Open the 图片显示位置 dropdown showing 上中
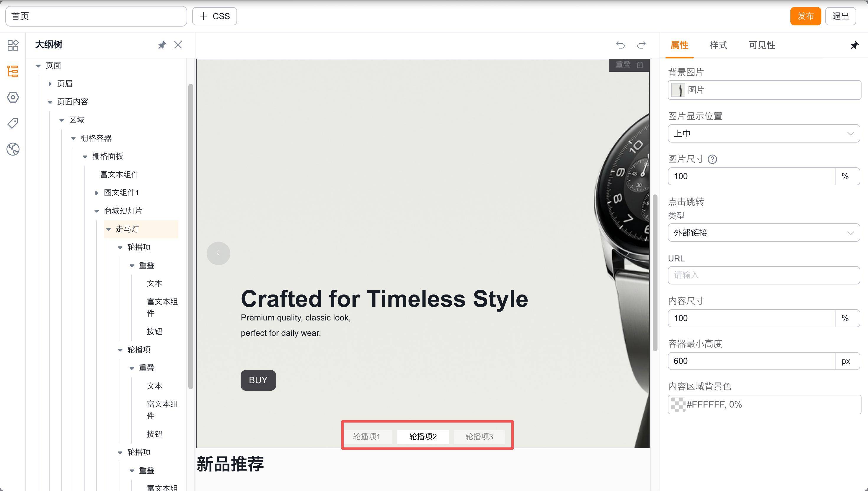Screen dimensions: 868x491 click(x=763, y=134)
